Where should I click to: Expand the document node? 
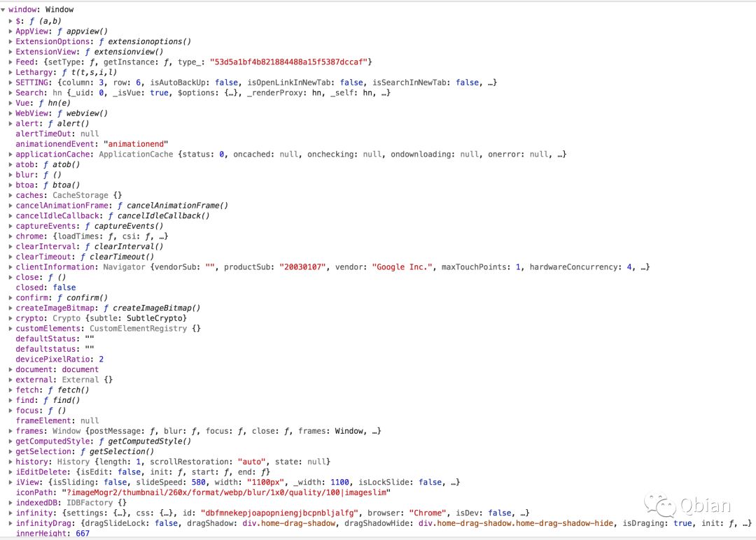[10, 369]
